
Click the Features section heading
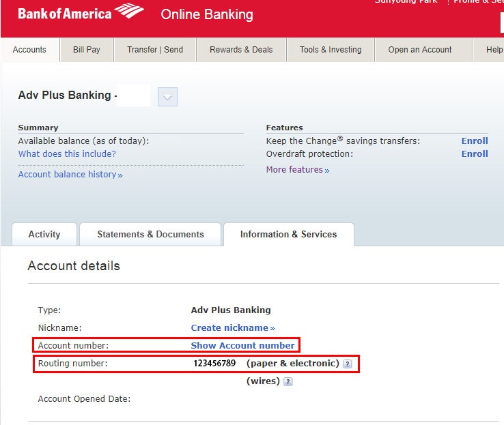285,128
